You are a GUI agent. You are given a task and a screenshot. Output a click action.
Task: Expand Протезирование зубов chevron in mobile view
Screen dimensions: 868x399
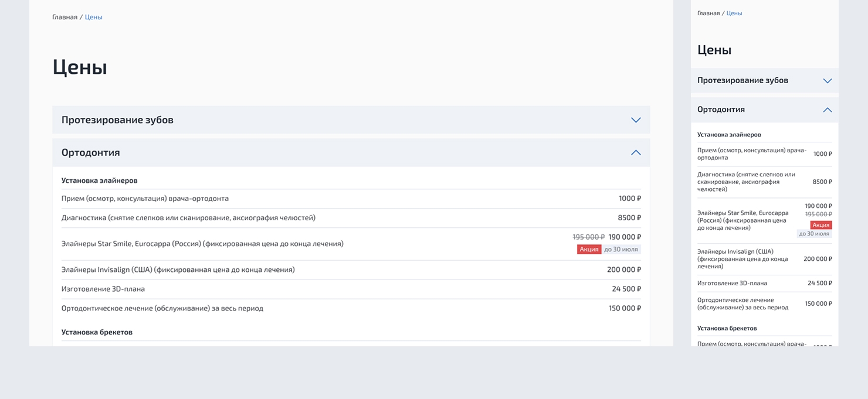point(828,81)
